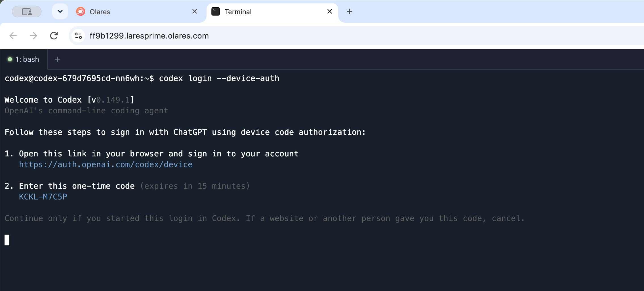Open a new browser tab
This screenshot has width=644, height=291.
(x=350, y=12)
